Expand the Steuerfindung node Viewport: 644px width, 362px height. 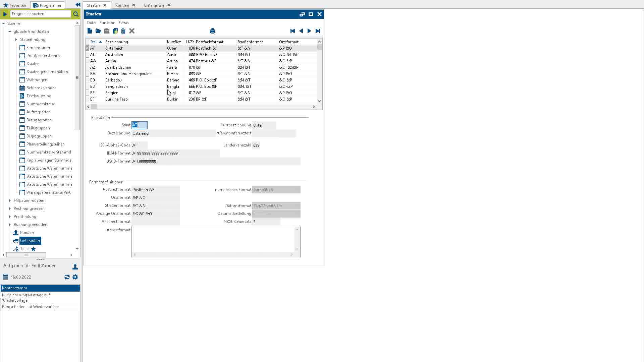click(16, 40)
